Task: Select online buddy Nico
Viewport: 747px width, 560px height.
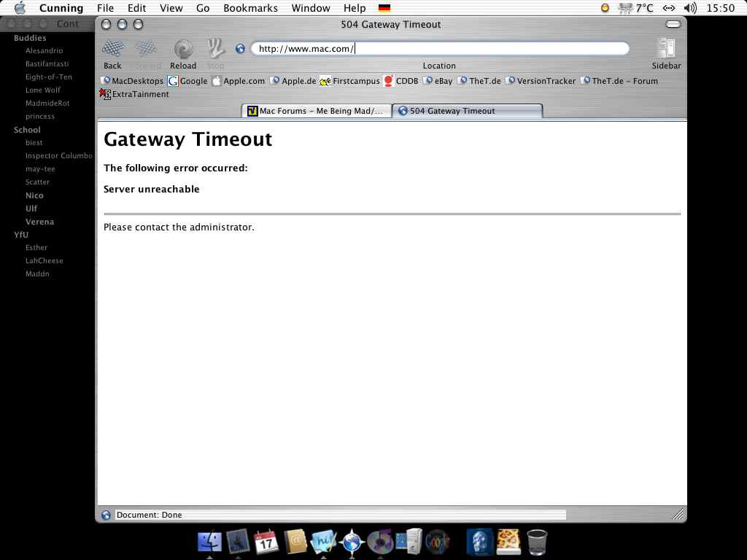Action: (x=34, y=195)
